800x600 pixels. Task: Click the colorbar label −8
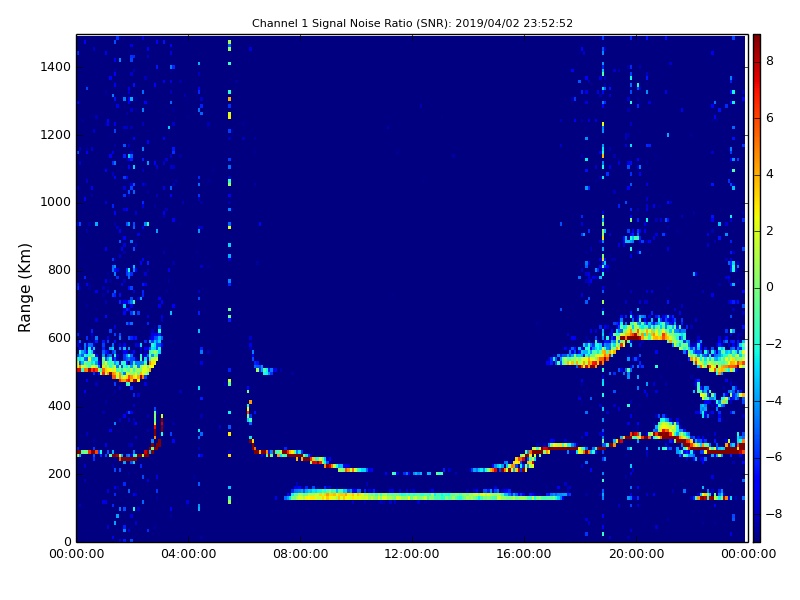coord(774,514)
